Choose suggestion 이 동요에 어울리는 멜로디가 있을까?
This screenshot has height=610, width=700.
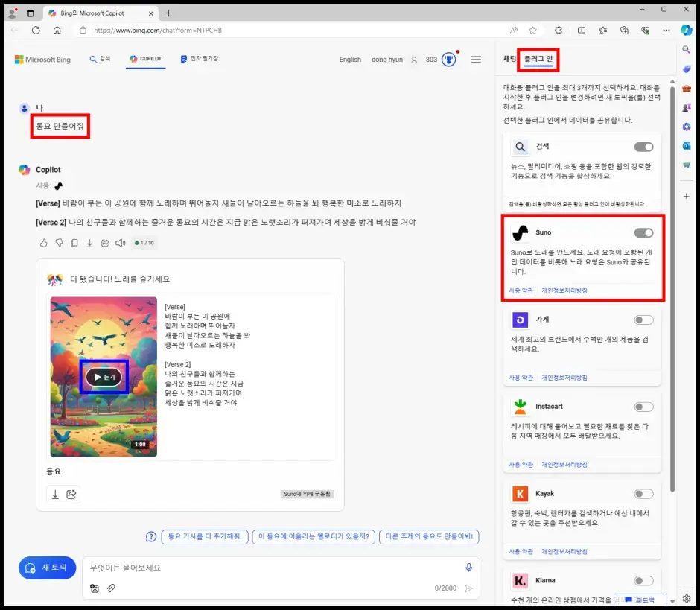click(x=314, y=536)
